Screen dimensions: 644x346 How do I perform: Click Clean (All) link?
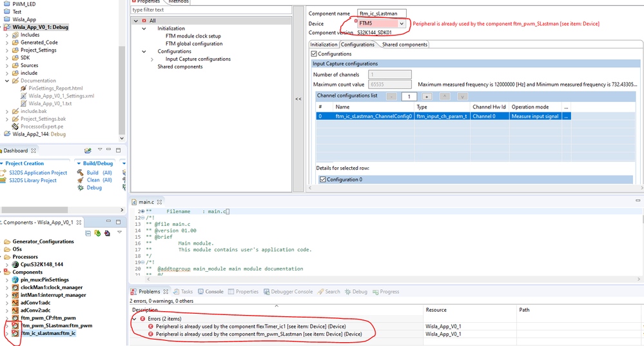coord(99,180)
